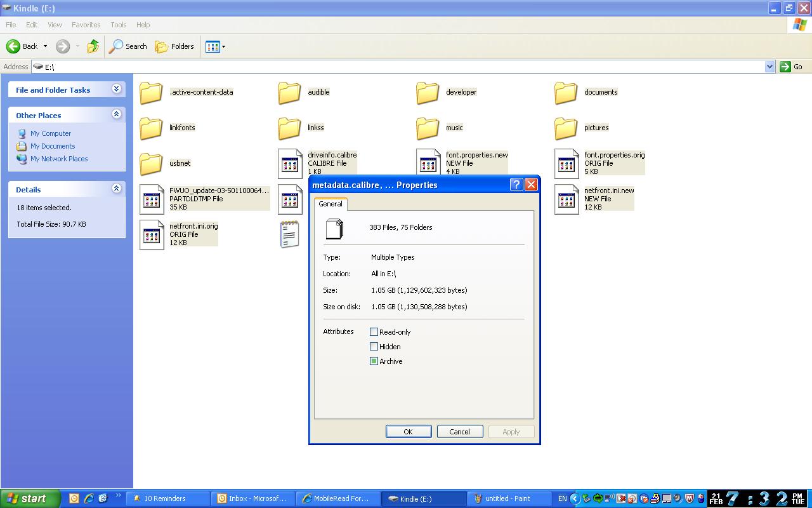
Task: Open the address bar dropdown arrow
Action: [769, 67]
